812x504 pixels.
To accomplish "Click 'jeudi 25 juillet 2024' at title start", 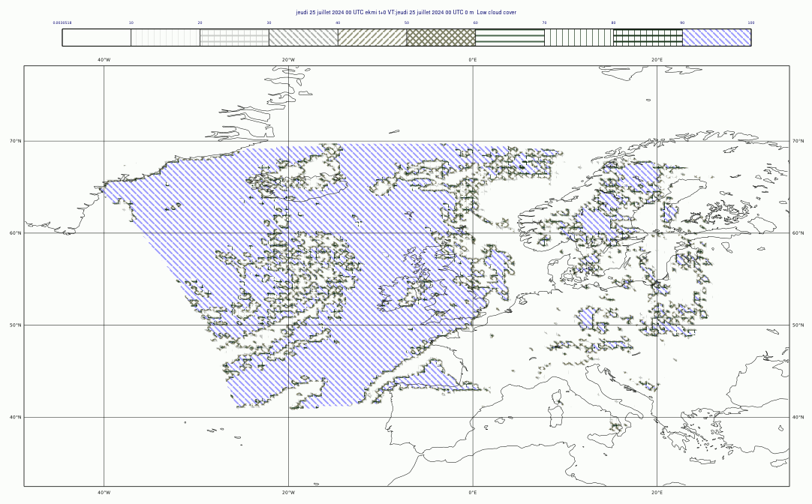I will click(320, 13).
